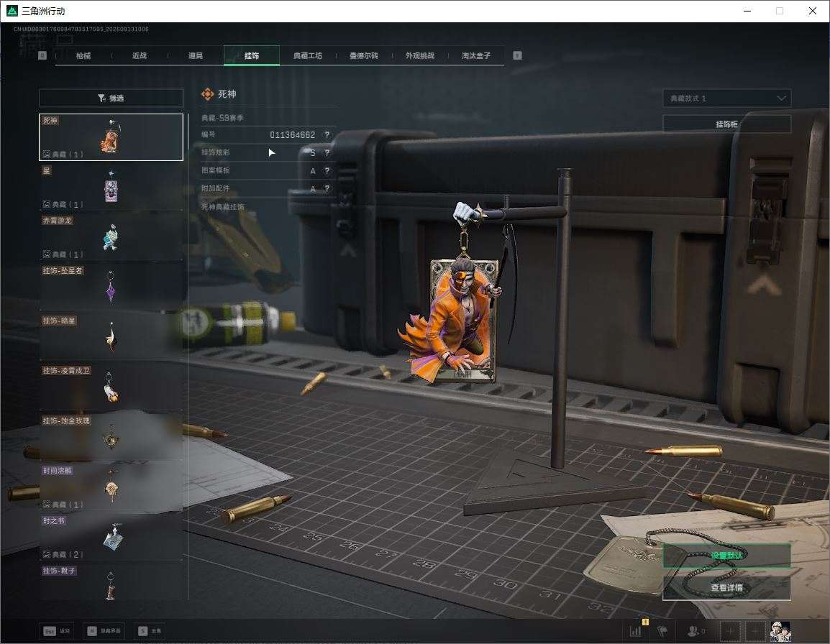Select the 挂饰-暗星 charm
The image size is (830, 644).
point(111,337)
